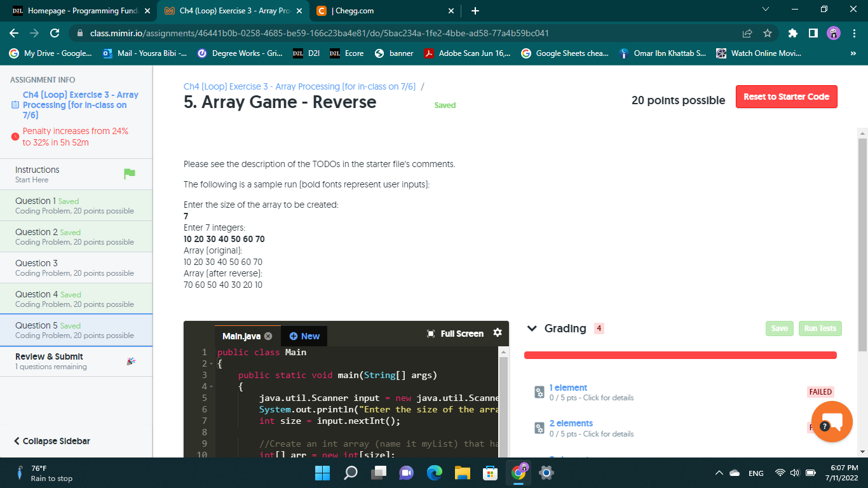Screen dimensions: 868x488
Task: Collapse the Grading section chevron
Action: pos(532,329)
